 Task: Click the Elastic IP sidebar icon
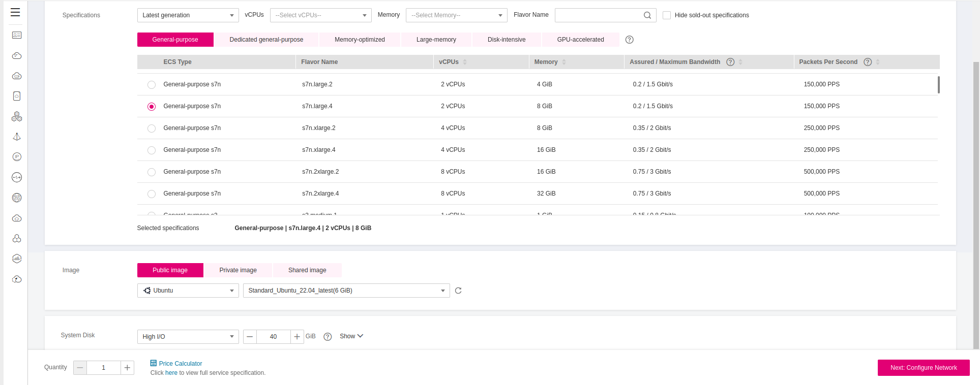click(17, 157)
